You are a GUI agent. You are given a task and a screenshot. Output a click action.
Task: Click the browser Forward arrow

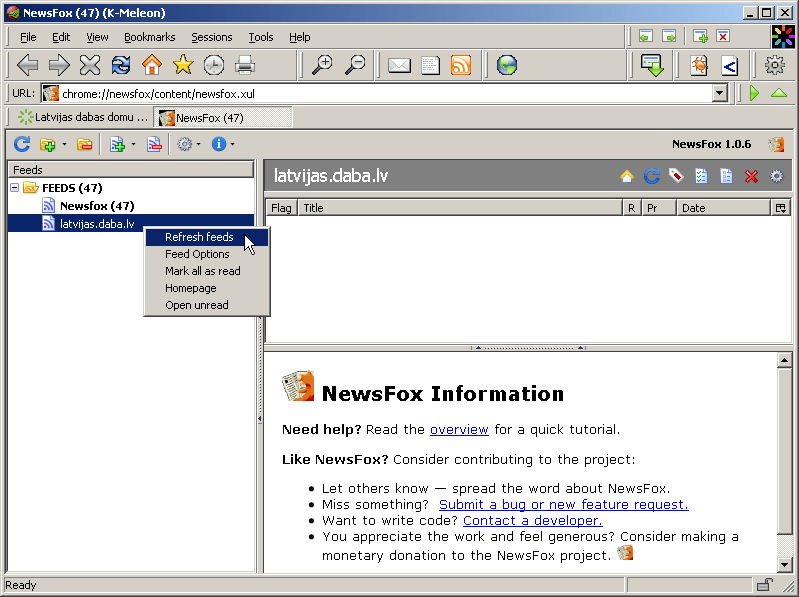[x=59, y=65]
